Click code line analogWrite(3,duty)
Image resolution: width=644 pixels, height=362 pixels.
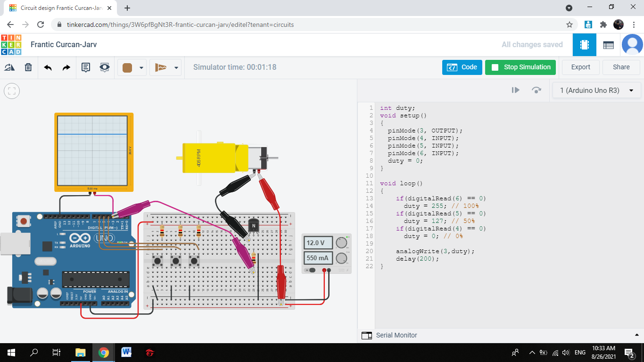(x=435, y=251)
